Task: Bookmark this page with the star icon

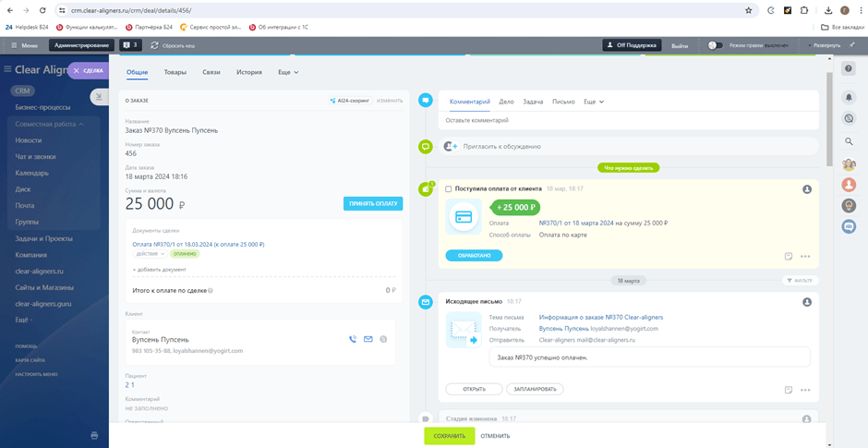Action: click(x=749, y=10)
